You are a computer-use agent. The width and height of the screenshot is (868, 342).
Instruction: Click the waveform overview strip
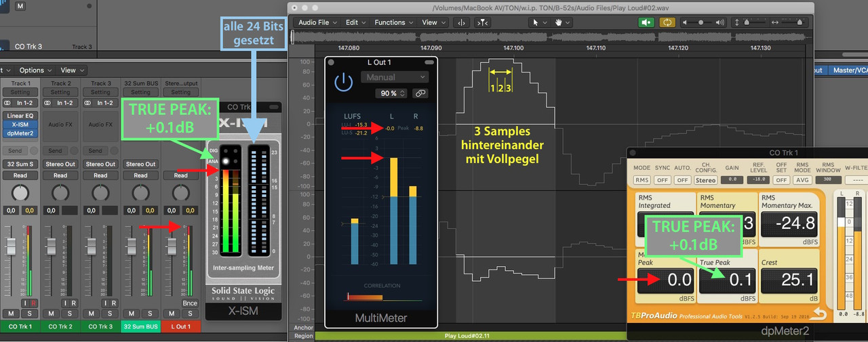click(x=550, y=37)
